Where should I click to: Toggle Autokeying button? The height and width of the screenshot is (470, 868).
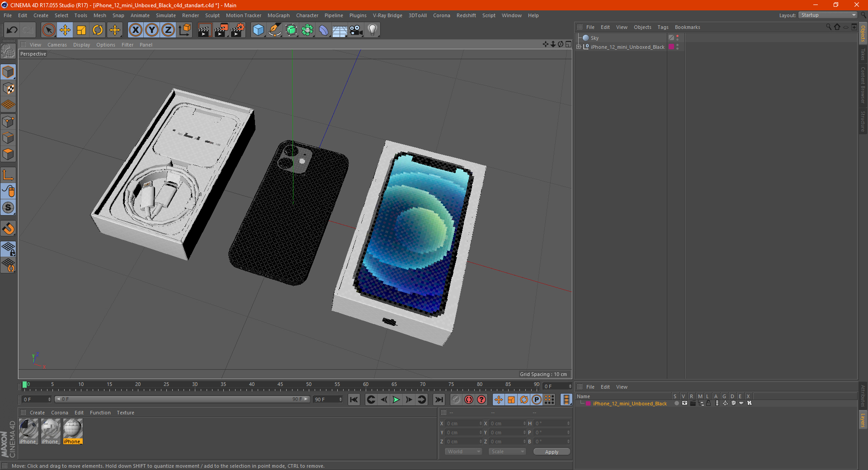(x=469, y=399)
